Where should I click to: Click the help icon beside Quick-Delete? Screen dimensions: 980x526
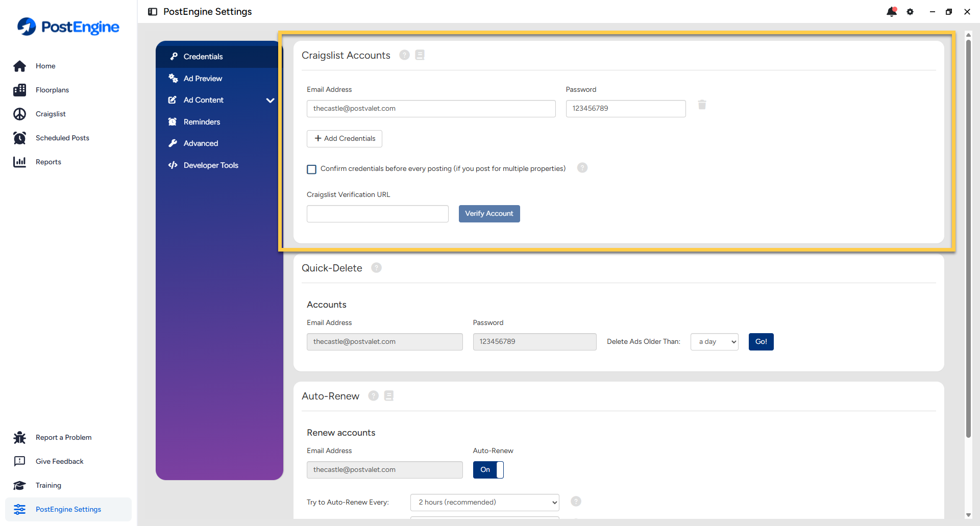click(376, 268)
